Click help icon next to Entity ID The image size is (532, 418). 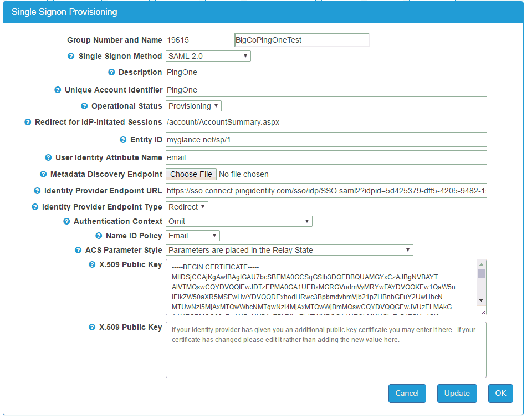[124, 140]
